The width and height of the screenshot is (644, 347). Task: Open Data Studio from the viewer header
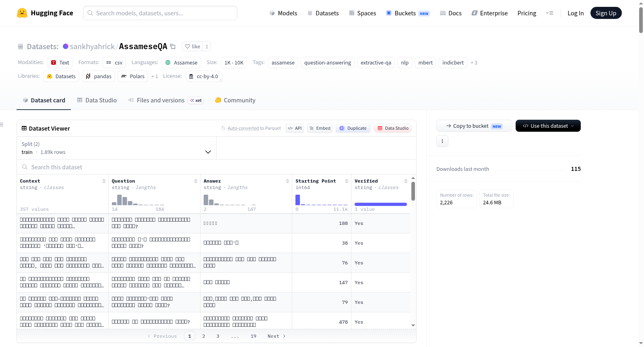(x=393, y=128)
